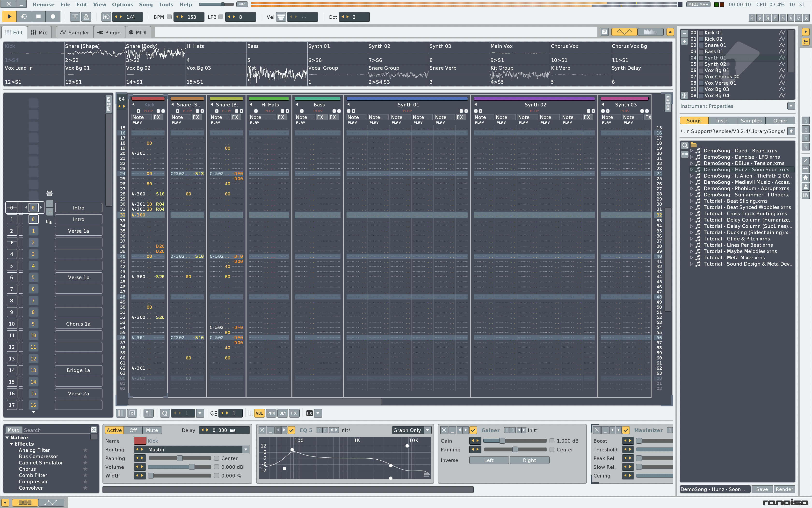Favorite the Chorus effect star
This screenshot has width=812, height=508.
tap(85, 469)
